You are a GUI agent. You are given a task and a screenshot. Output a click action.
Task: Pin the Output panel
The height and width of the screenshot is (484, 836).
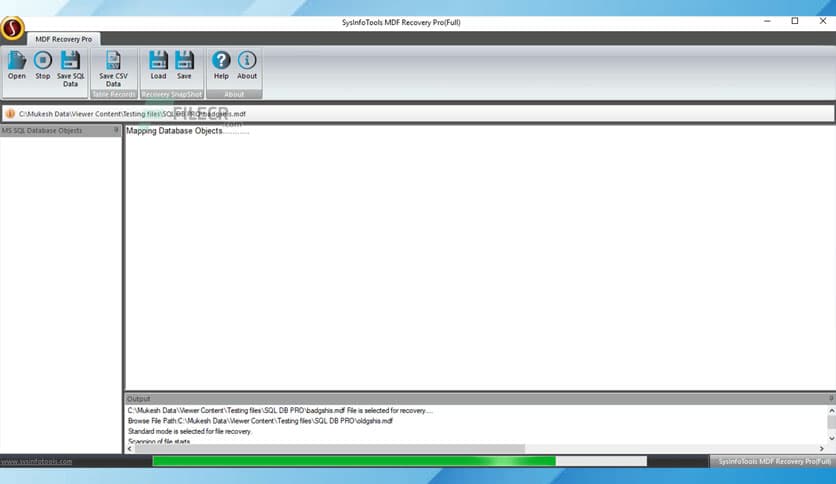coord(831,398)
